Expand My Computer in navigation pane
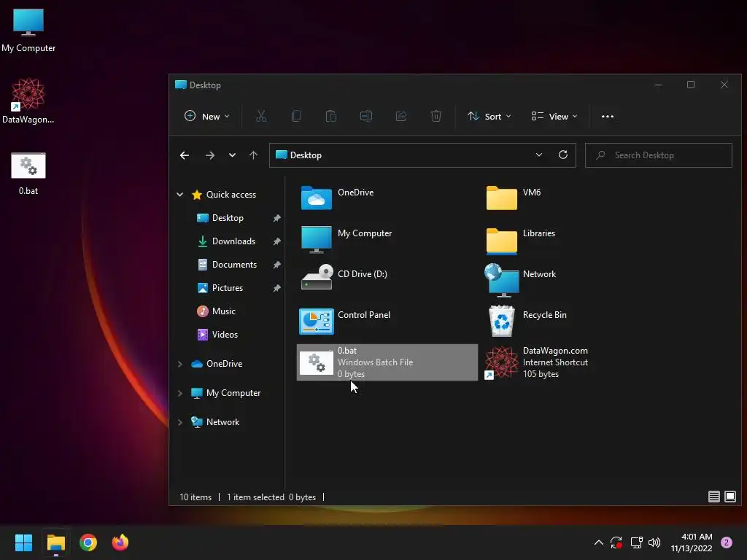Screen dimensions: 747x560 [x=180, y=393]
